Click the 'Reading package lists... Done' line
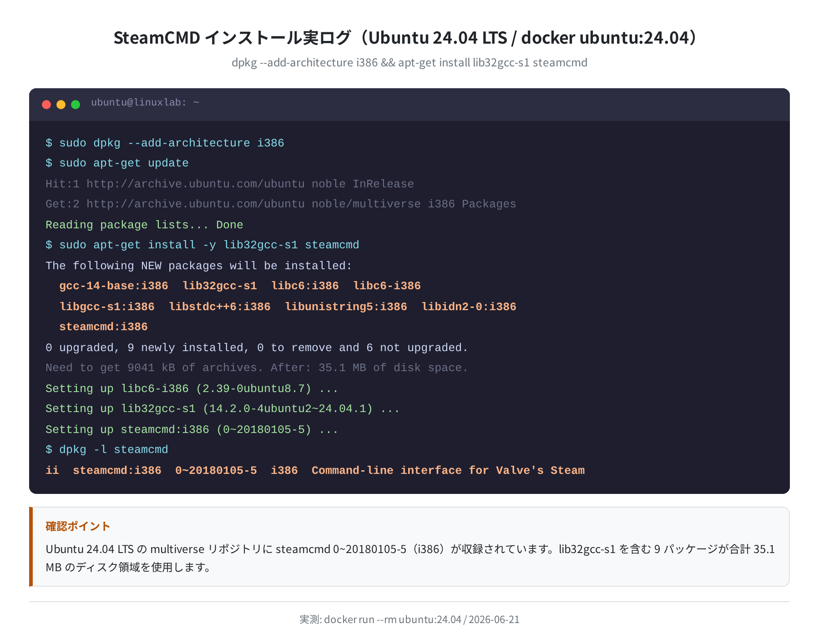 click(x=144, y=225)
